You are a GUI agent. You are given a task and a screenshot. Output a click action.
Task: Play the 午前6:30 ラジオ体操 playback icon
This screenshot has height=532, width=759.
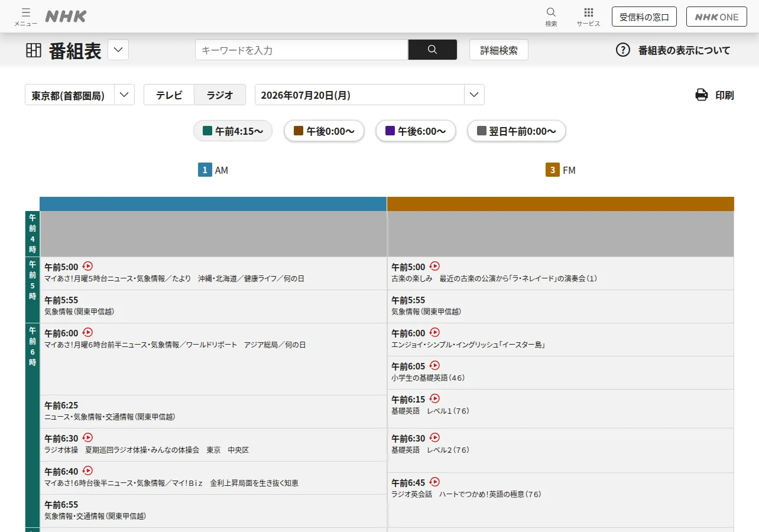pyautogui.click(x=88, y=437)
